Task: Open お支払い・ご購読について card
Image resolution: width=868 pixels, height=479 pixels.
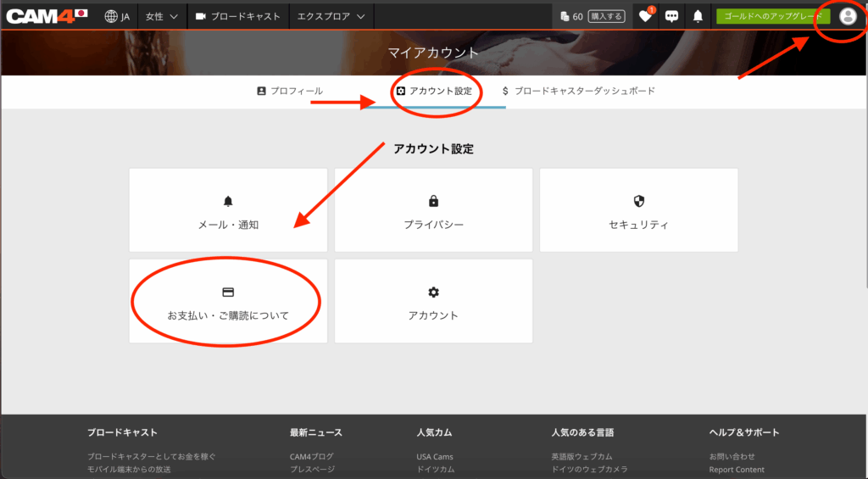Action: [x=228, y=301]
